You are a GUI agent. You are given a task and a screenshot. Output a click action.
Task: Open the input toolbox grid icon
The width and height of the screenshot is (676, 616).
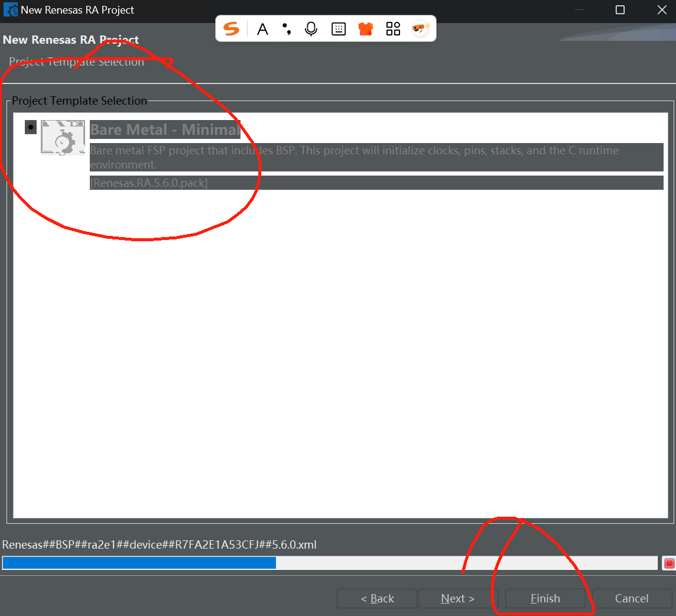coord(393,29)
